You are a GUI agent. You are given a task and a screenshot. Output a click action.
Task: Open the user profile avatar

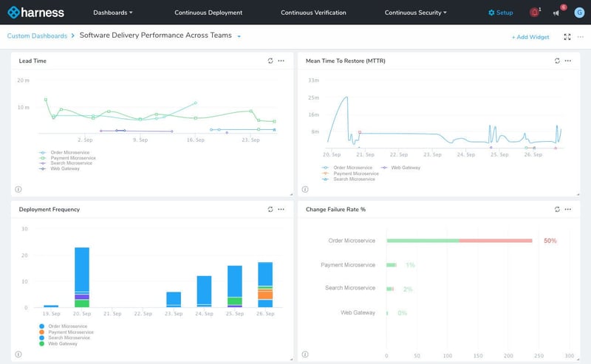click(x=578, y=13)
